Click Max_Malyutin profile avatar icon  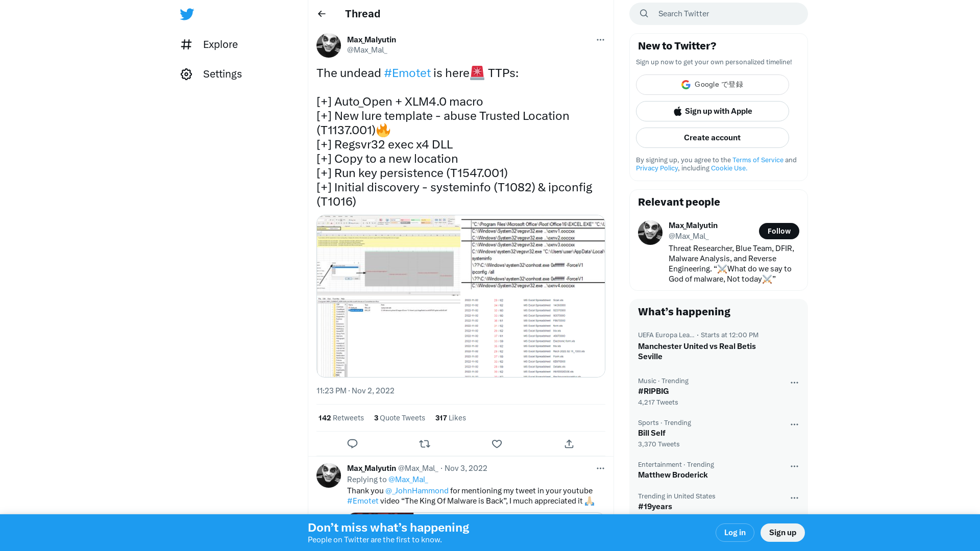328,45
